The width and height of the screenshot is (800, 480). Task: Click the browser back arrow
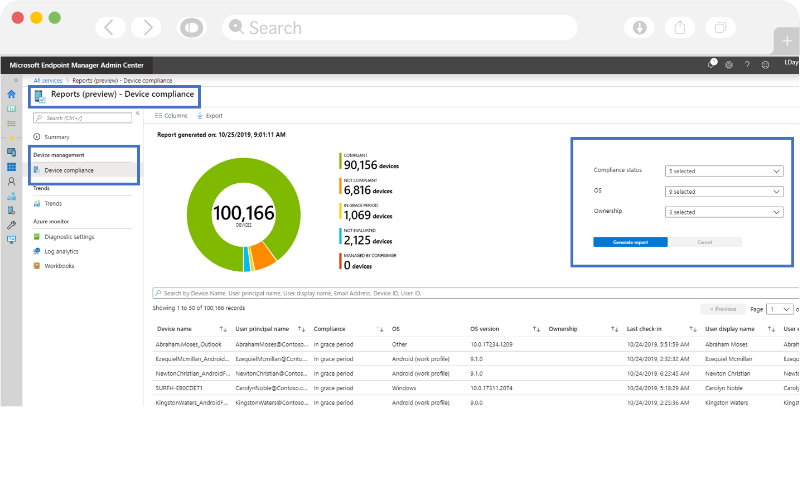coord(110,28)
